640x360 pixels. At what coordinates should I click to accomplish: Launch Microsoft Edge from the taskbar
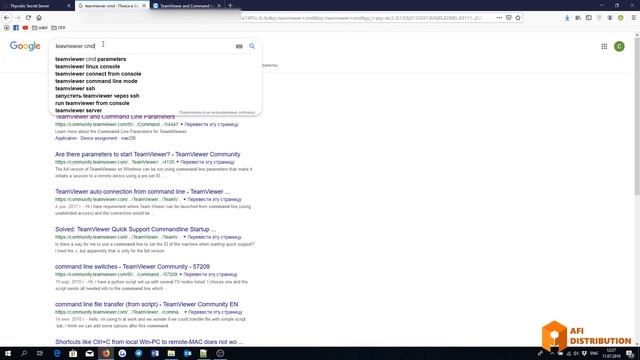click(x=57, y=353)
